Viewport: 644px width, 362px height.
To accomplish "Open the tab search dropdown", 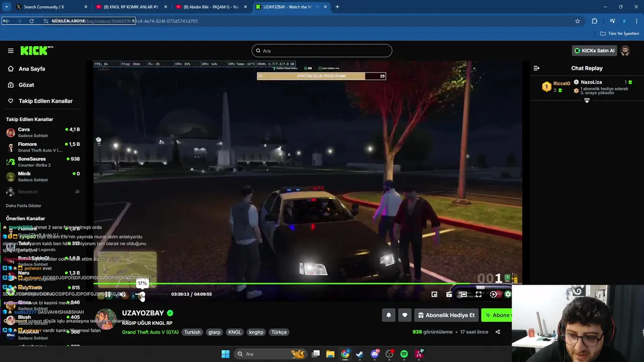I will tap(6, 7).
